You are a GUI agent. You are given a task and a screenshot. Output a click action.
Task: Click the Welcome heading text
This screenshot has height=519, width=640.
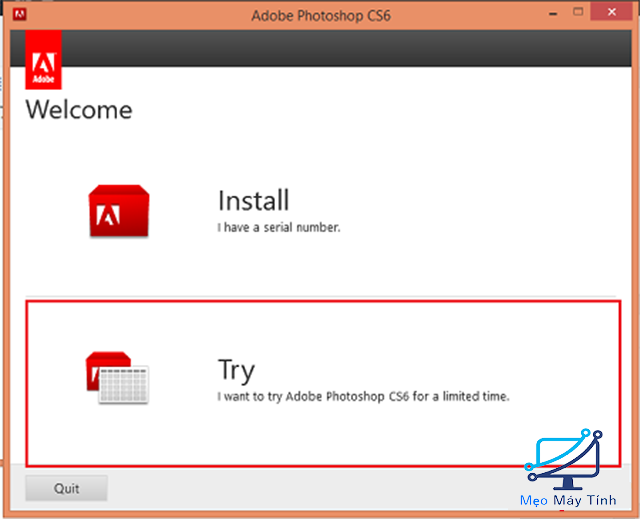pos(79,110)
